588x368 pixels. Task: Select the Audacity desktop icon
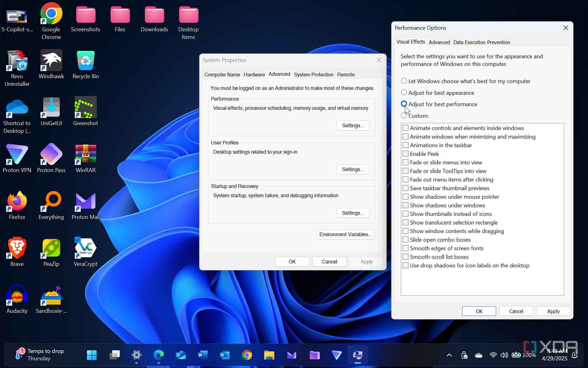point(17,299)
